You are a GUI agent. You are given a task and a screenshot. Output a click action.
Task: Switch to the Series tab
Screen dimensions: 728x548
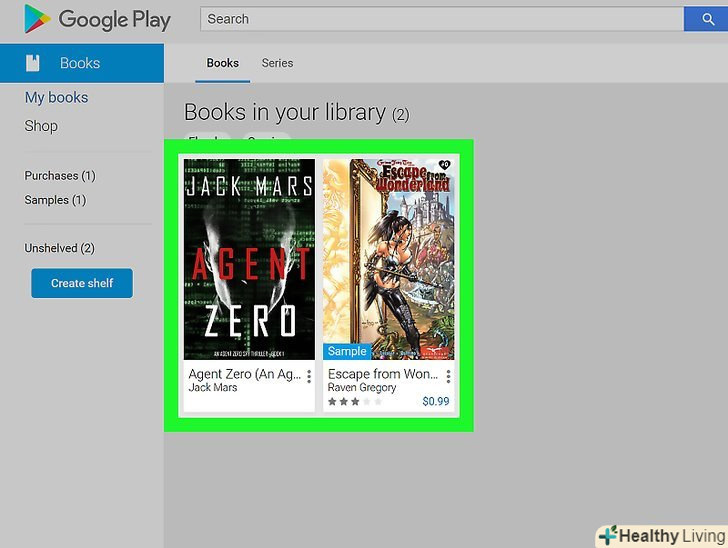click(277, 63)
